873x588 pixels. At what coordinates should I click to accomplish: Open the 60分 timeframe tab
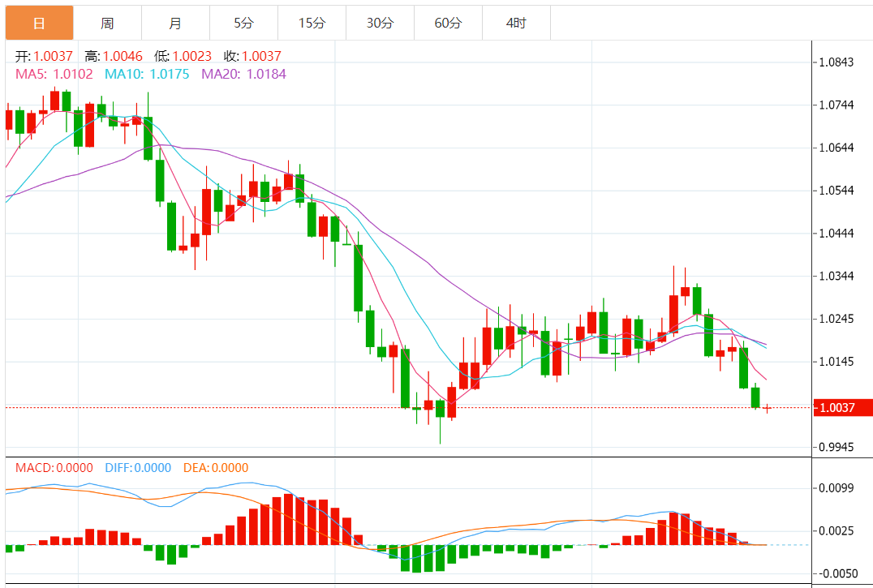(448, 23)
